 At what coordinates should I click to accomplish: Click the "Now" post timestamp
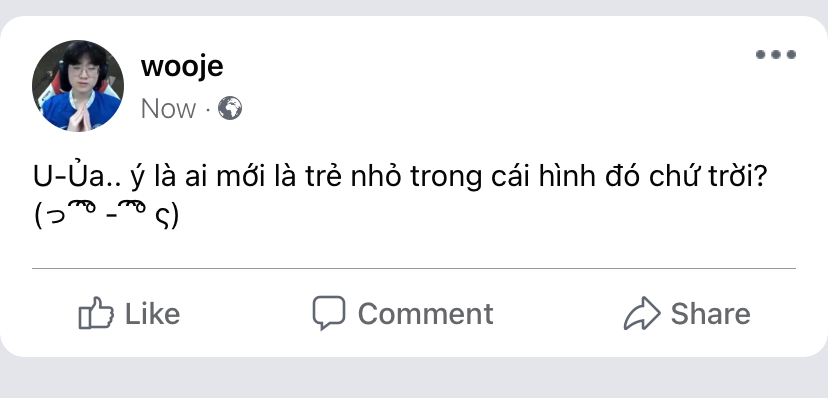168,109
